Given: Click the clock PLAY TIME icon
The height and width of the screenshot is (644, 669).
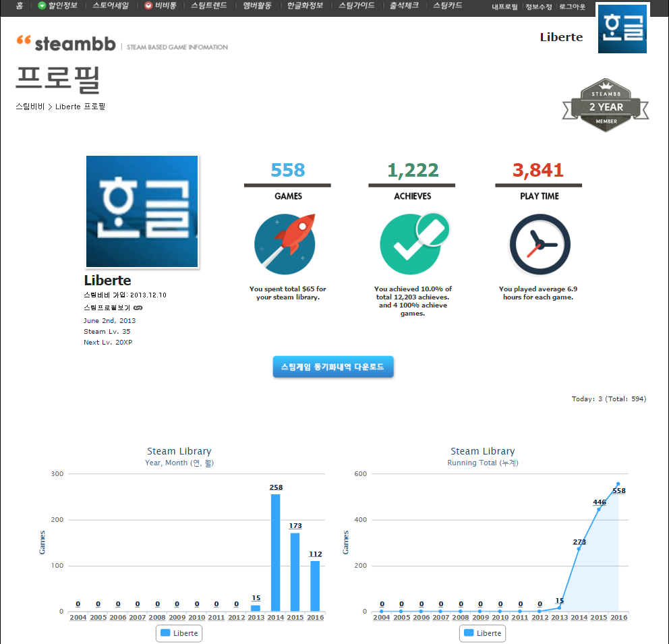Looking at the screenshot, I should 540,244.
